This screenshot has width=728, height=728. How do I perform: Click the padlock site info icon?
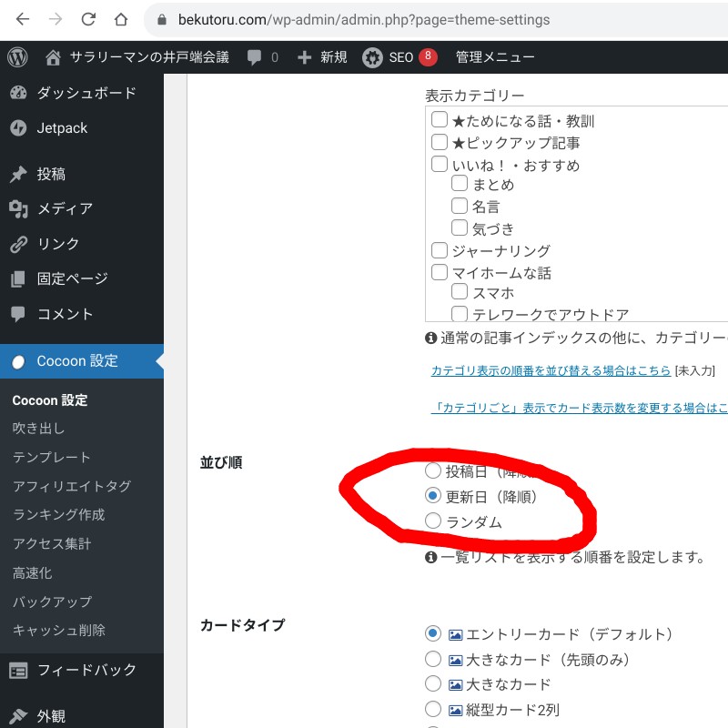point(162,19)
